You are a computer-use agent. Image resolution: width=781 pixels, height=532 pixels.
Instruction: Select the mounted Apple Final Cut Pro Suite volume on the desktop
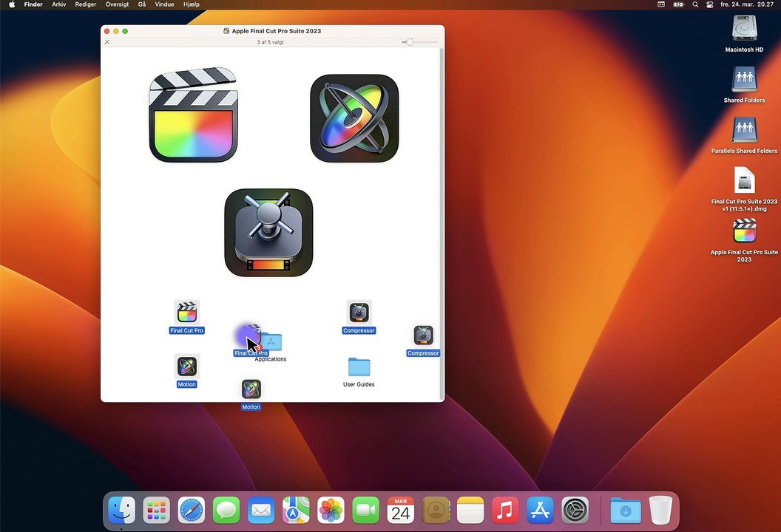(x=744, y=231)
